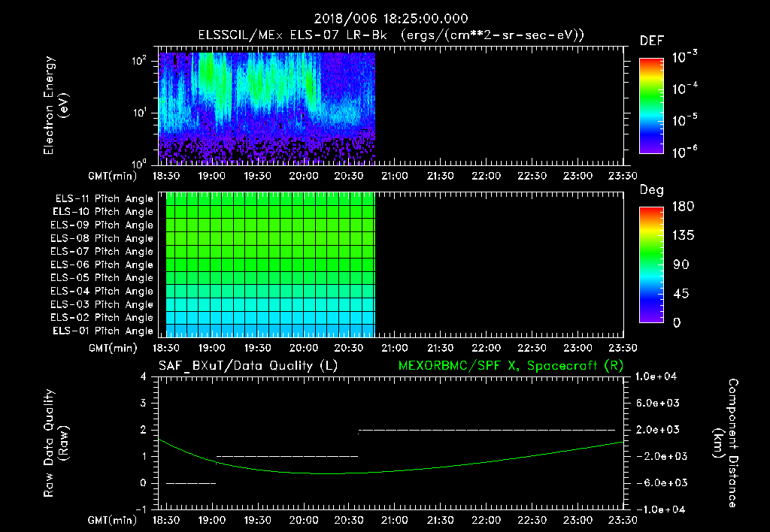Click the 20:30 label under the pitch angle panel
Viewport: 770px width, 532px height.
tap(349, 348)
